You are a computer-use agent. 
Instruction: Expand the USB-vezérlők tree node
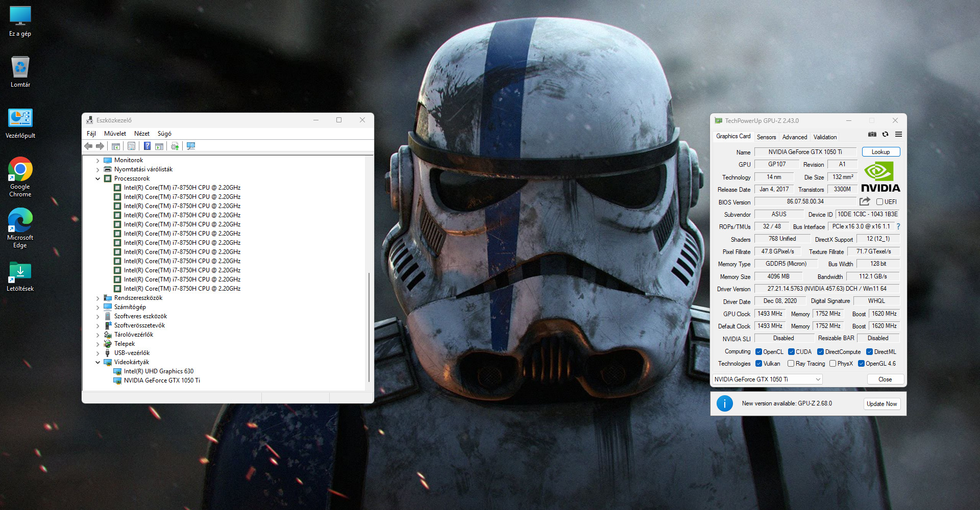(97, 353)
